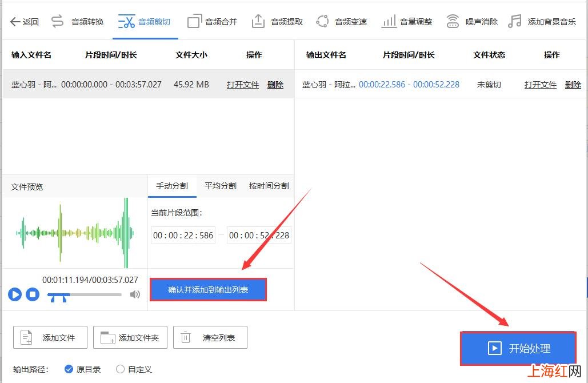The height and width of the screenshot is (383, 588).
Task: Mute via the preview speaker icon
Action: [135, 294]
